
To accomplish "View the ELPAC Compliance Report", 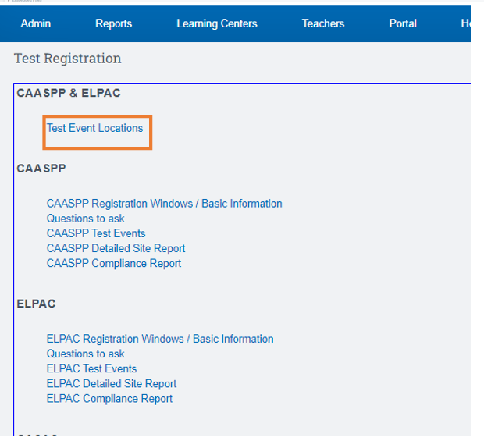I will tap(109, 399).
